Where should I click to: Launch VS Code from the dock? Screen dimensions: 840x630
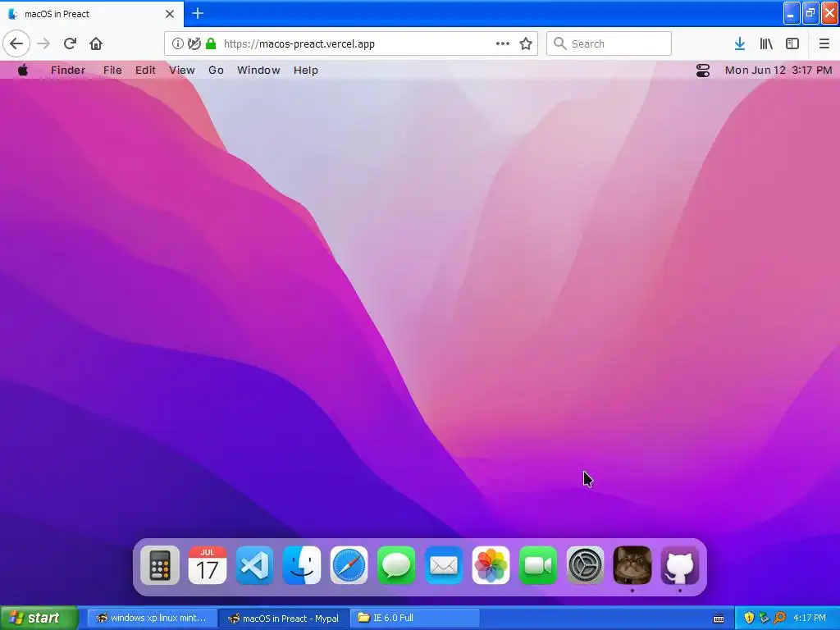(254, 565)
